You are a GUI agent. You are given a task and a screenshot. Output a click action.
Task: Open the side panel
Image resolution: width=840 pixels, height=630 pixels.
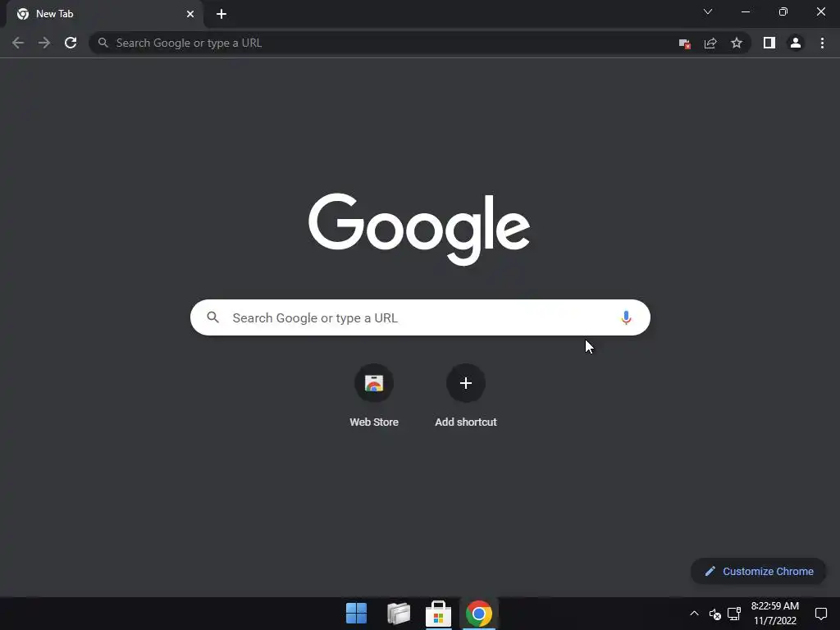(769, 43)
